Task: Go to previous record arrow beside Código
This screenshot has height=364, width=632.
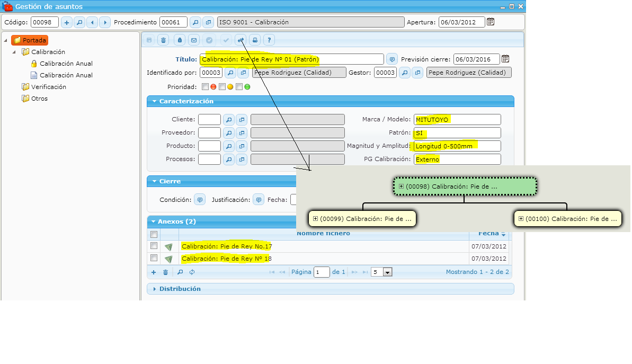Action: click(92, 22)
